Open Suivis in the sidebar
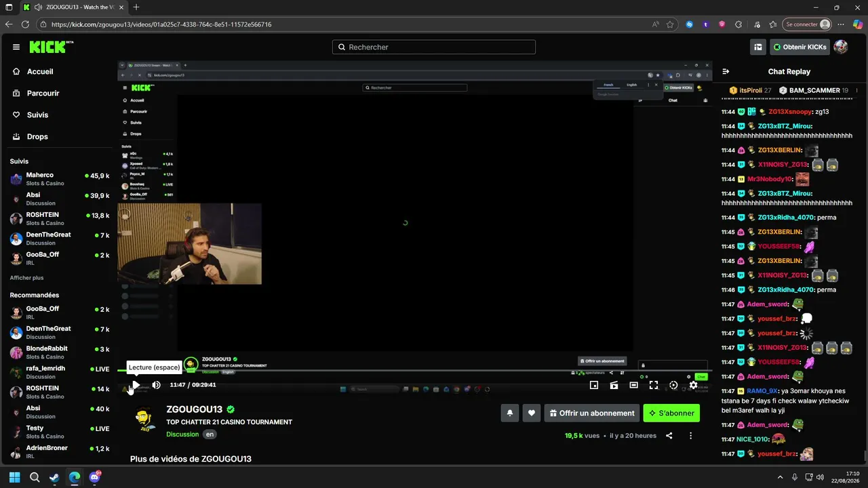868x488 pixels. pos(37,115)
